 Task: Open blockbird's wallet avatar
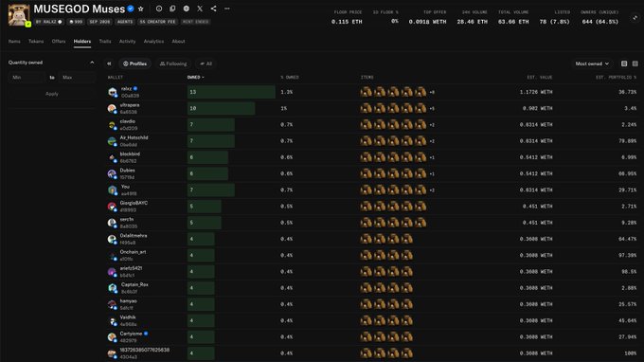[x=112, y=157]
